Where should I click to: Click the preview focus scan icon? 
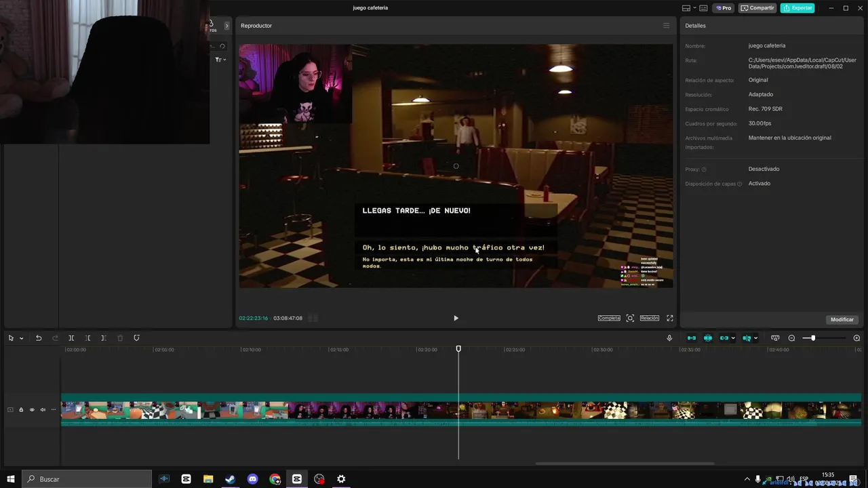630,318
